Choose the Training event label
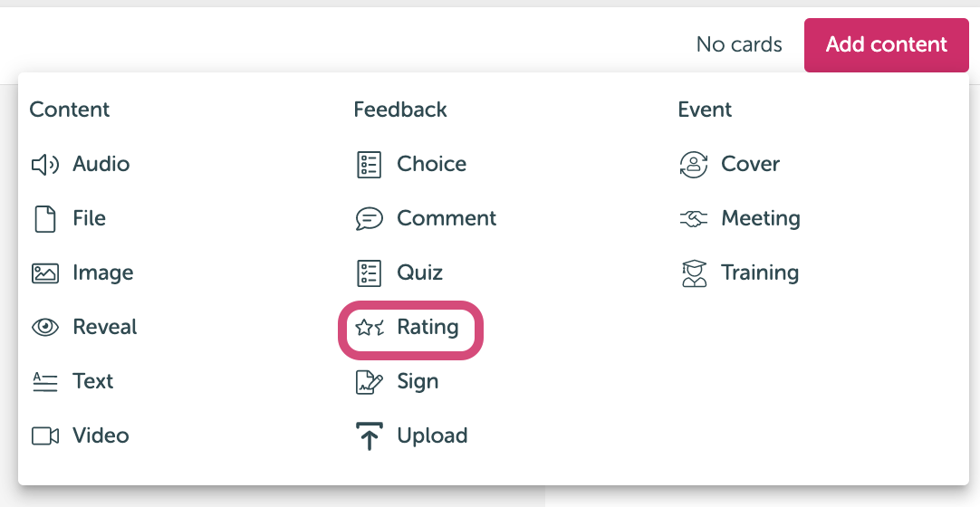The height and width of the screenshot is (507, 980). [759, 273]
